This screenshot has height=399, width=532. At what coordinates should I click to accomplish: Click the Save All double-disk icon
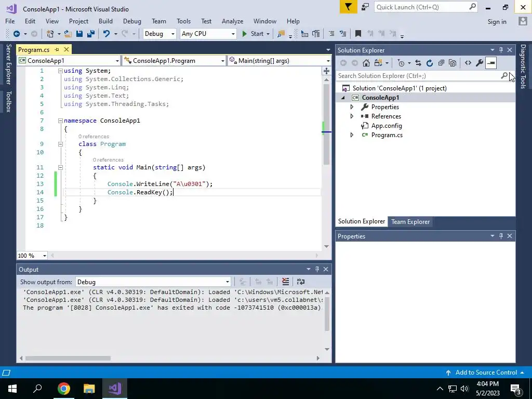tap(90, 34)
